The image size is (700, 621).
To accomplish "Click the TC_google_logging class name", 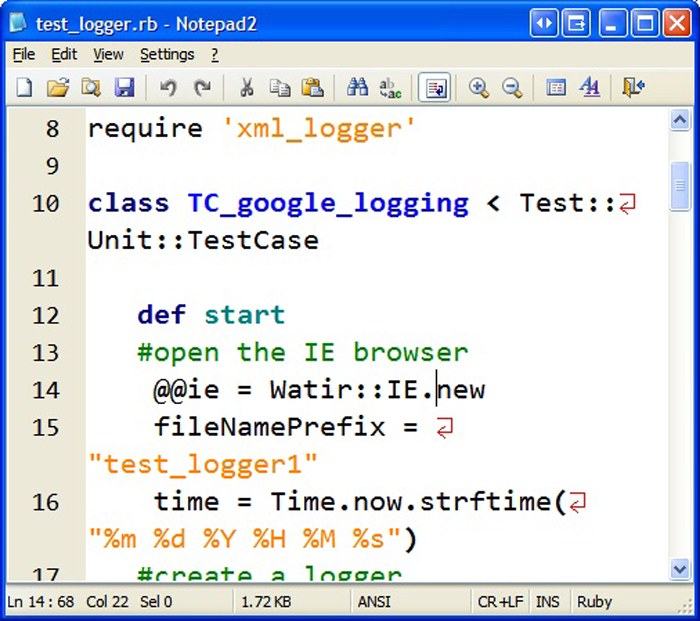I will coord(328,204).
